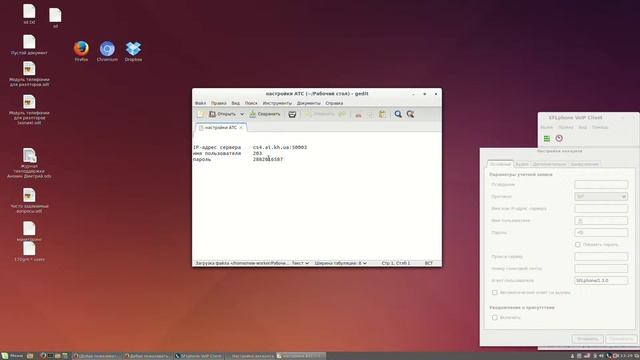Create a new document in gedit toolbar

coord(200,114)
